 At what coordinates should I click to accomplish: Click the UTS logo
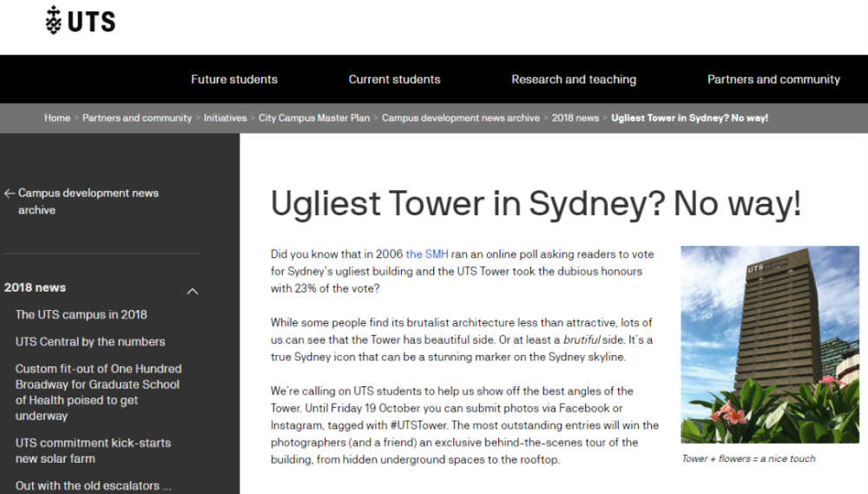point(80,20)
